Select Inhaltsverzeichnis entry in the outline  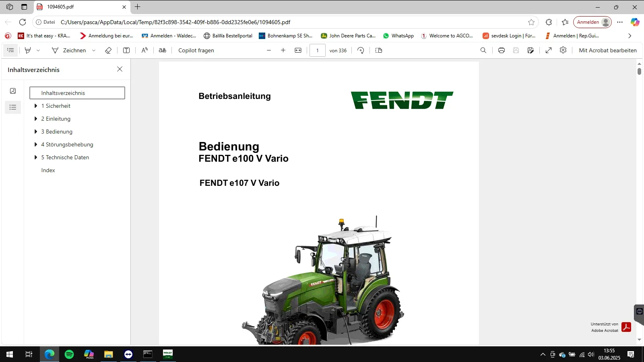(77, 93)
